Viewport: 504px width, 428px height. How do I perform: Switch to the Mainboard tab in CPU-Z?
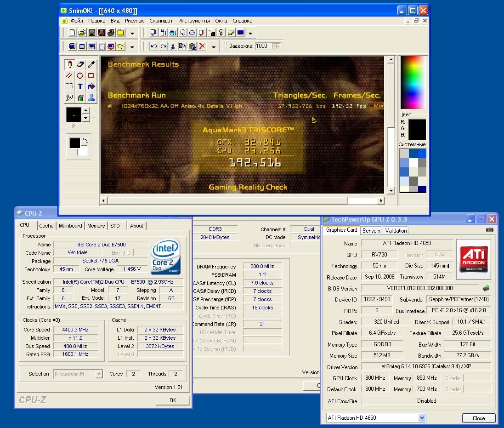click(x=70, y=226)
